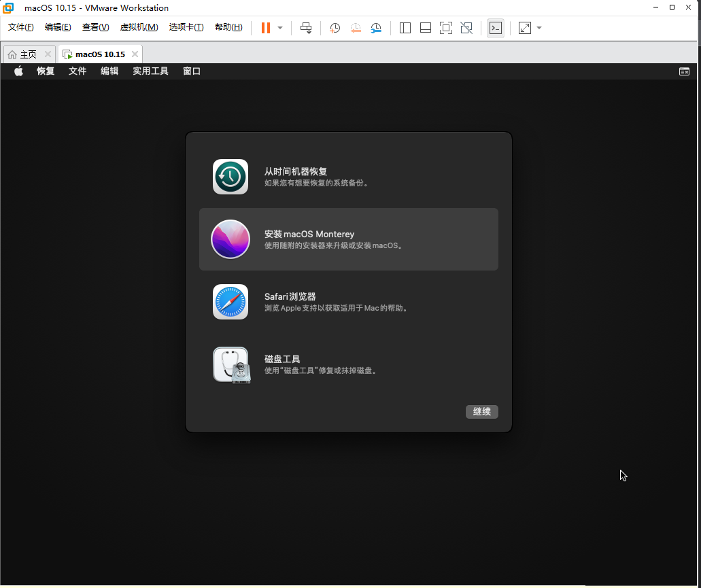Click the Unity mode icon
This screenshot has height=588, width=701.
click(466, 28)
